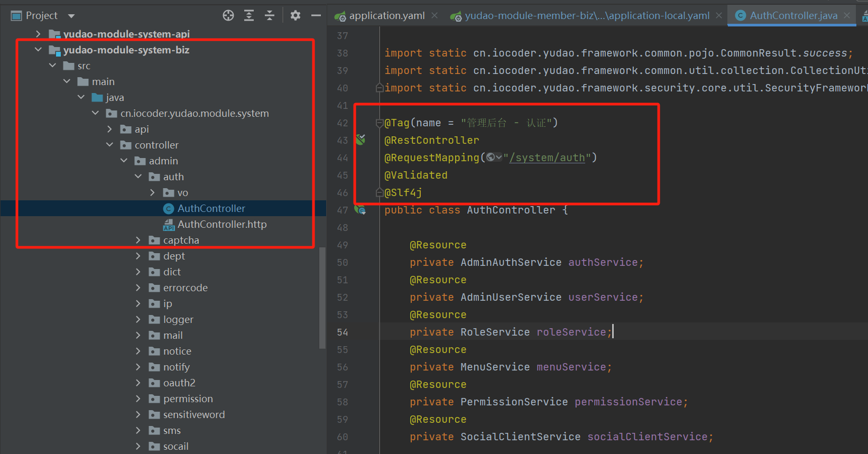Select the yudao-module-system-api module name
This screenshot has width=868, height=454.
pyautogui.click(x=126, y=34)
